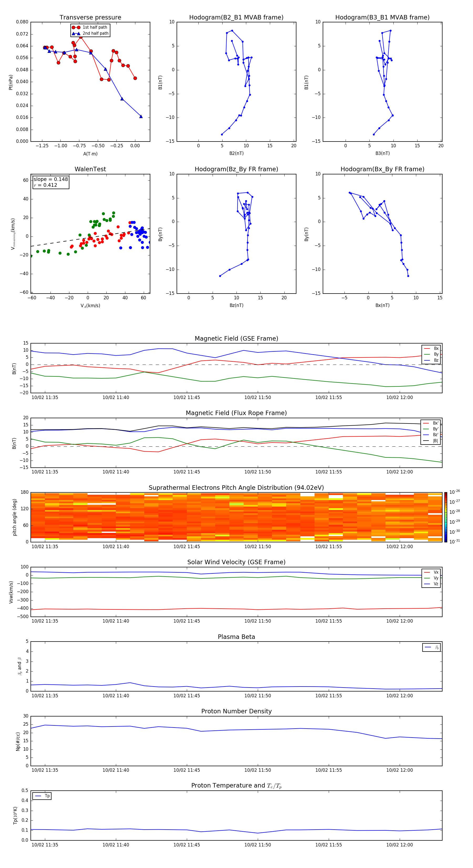Image resolution: width=473 pixels, height=868 pixels.
Task: Click the "Hodogram(B3_B1 MVAB frame)" title
Action: pos(382,17)
